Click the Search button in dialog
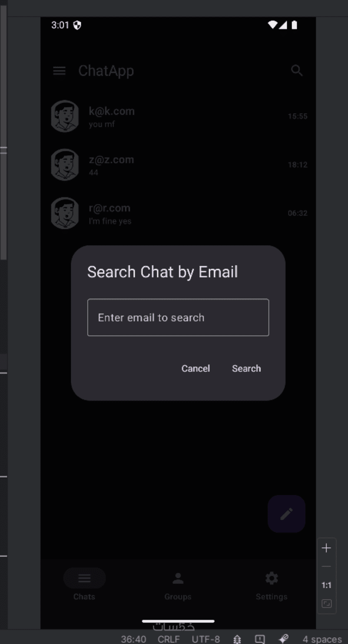 tap(246, 368)
